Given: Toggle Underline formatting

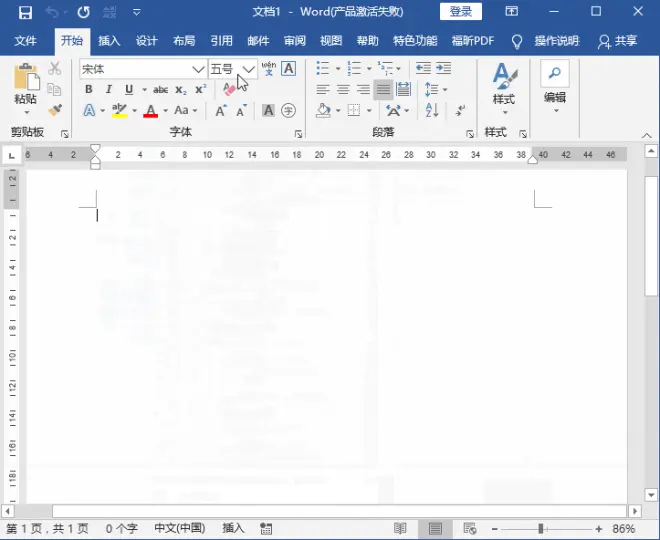Looking at the screenshot, I should 129,89.
